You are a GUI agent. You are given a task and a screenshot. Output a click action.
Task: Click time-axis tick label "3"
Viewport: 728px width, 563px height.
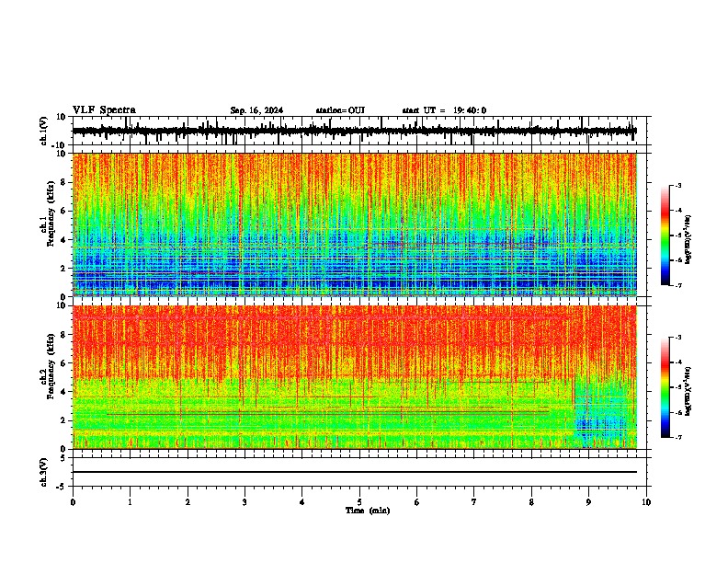pyautogui.click(x=245, y=502)
